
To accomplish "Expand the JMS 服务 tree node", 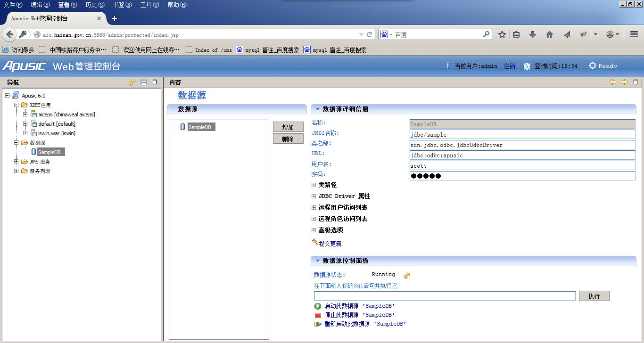I will click(x=17, y=162).
